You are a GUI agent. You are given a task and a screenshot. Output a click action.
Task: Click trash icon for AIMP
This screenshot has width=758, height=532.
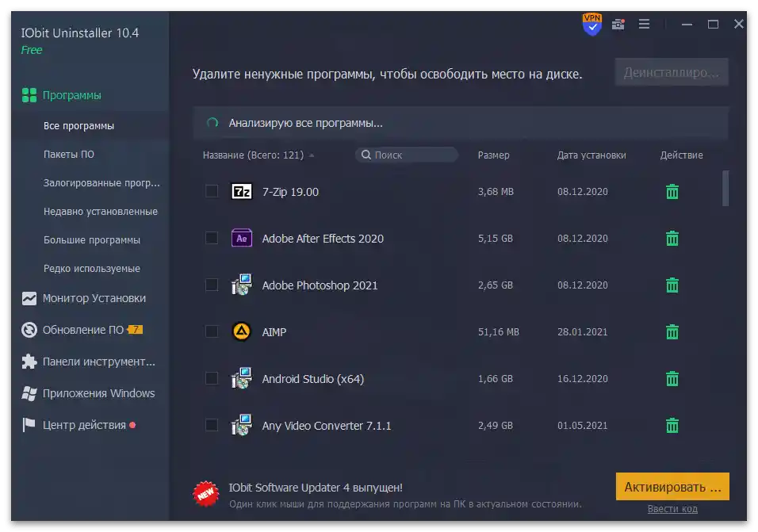(672, 332)
